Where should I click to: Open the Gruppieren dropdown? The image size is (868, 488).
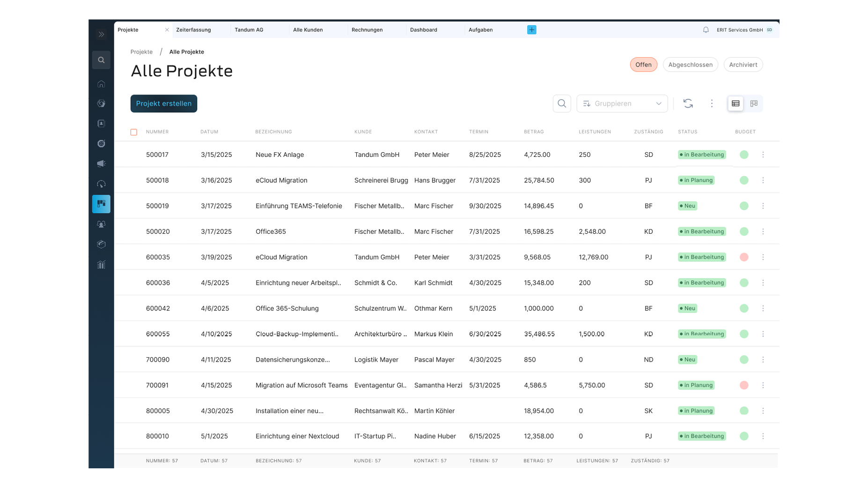coord(622,104)
